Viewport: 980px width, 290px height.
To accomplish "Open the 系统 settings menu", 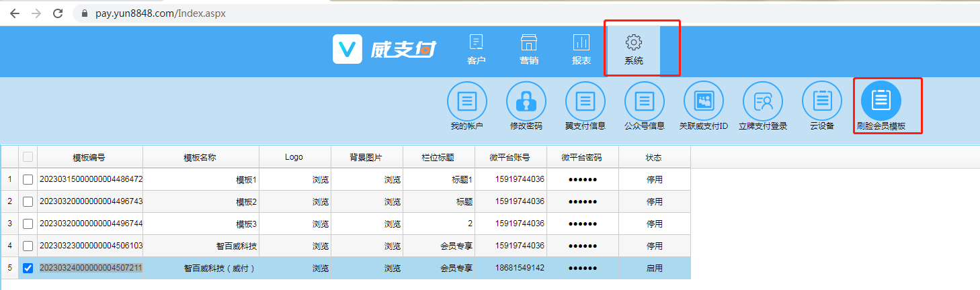I will pos(633,50).
